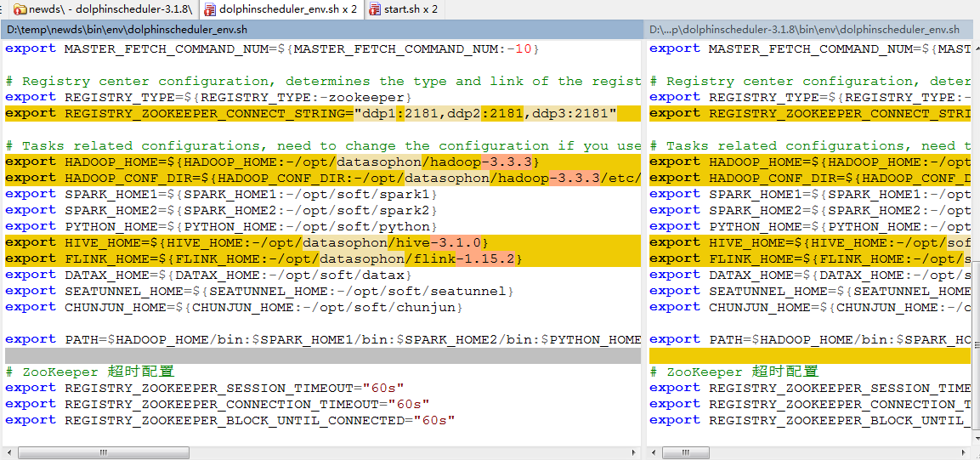Click the # ZooKeeper 超时配置 comment in the left pane
Viewport: 980px width, 460px height.
90,372
